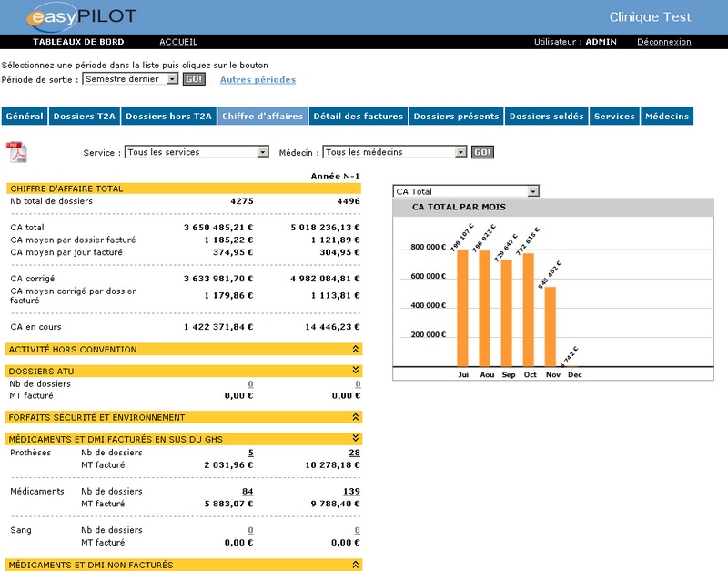Open the Service filter dropdown

263,152
